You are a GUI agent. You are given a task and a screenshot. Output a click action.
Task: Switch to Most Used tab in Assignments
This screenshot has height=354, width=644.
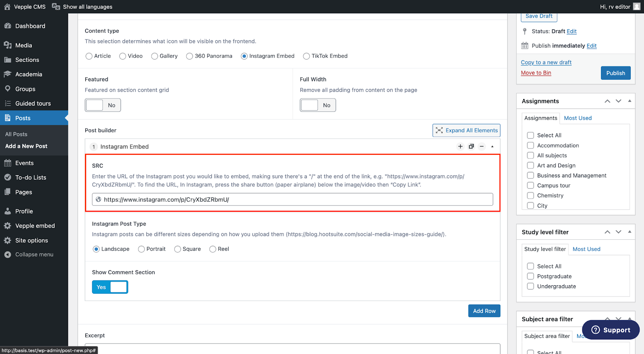pyautogui.click(x=578, y=118)
